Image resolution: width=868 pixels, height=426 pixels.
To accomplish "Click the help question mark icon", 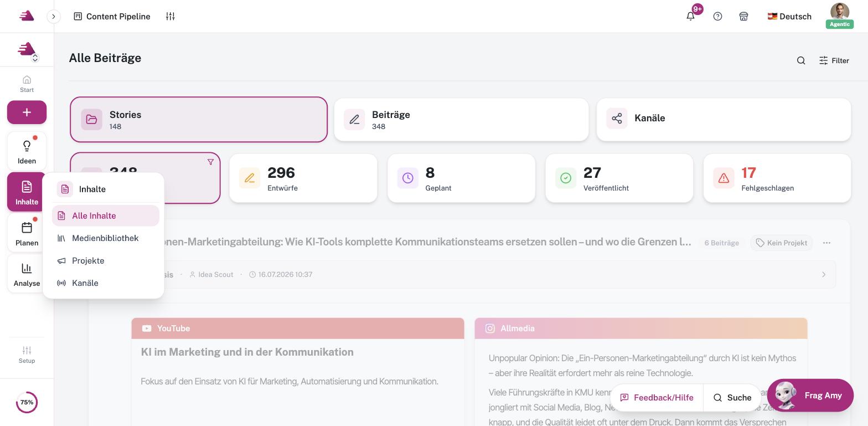I will 717,16.
